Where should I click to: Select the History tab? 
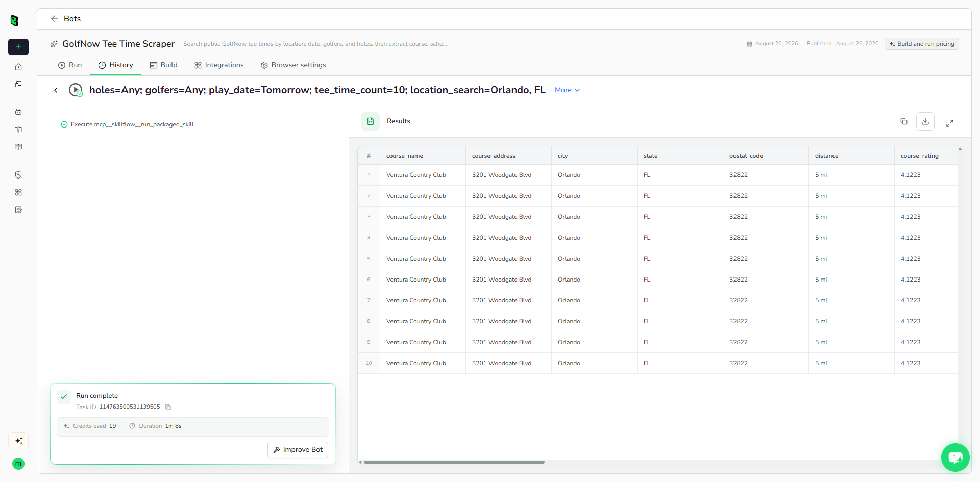[x=116, y=65]
